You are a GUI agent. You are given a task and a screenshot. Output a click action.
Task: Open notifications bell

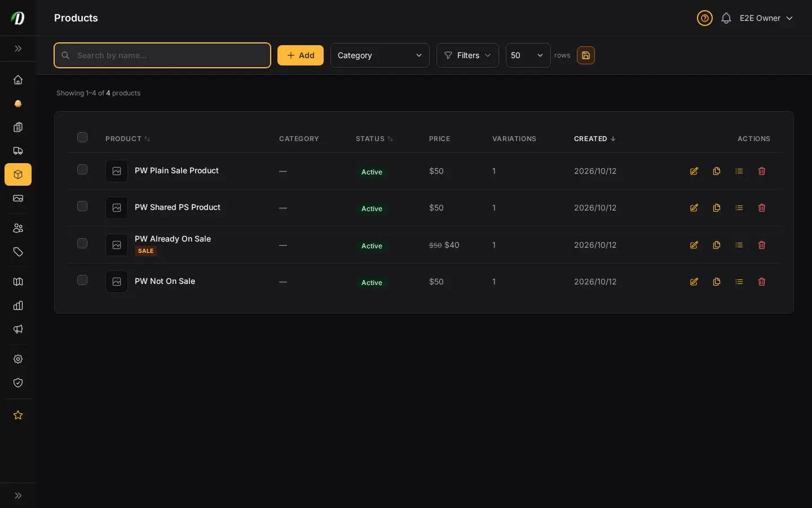(x=726, y=18)
